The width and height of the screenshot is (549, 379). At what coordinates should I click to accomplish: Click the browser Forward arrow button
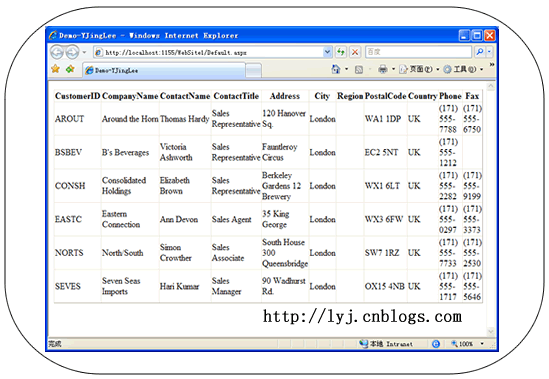[72, 53]
